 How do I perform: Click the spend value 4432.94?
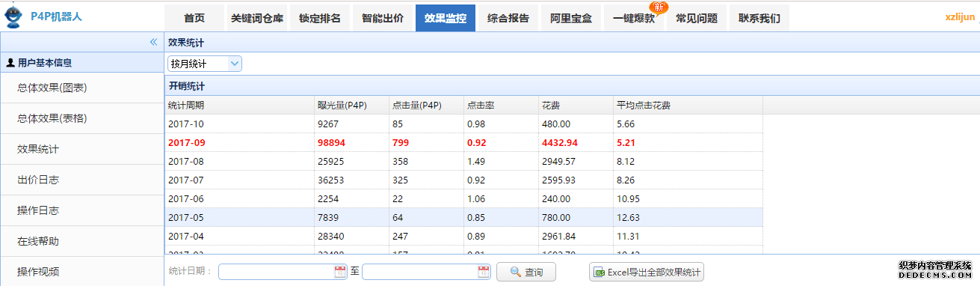tap(560, 142)
